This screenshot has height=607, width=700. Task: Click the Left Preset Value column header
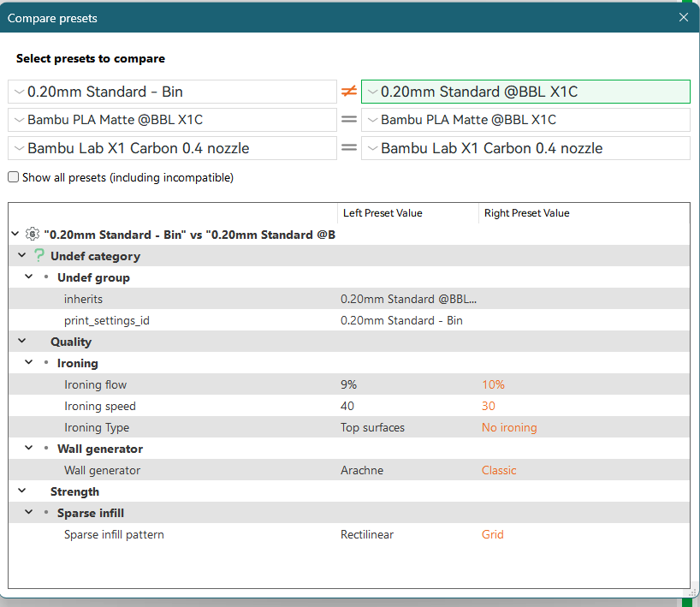(408, 213)
